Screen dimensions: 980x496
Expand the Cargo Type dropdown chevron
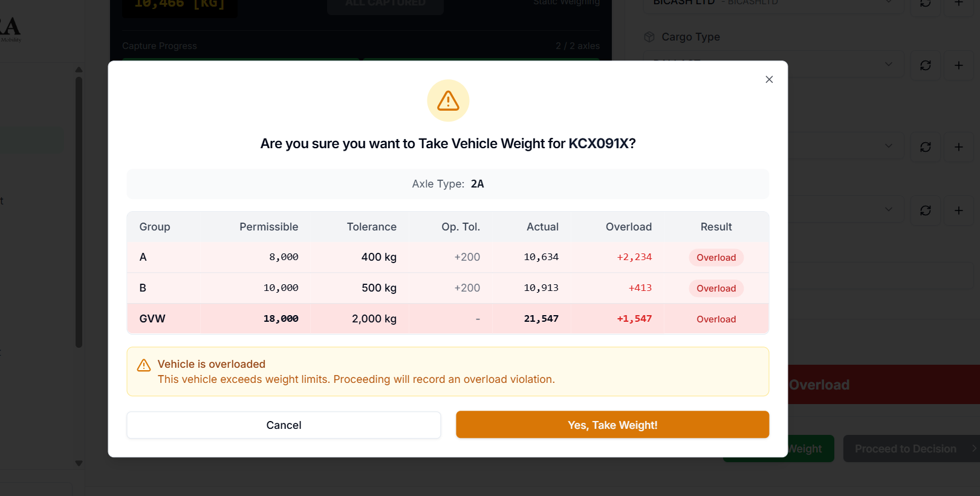point(889,64)
